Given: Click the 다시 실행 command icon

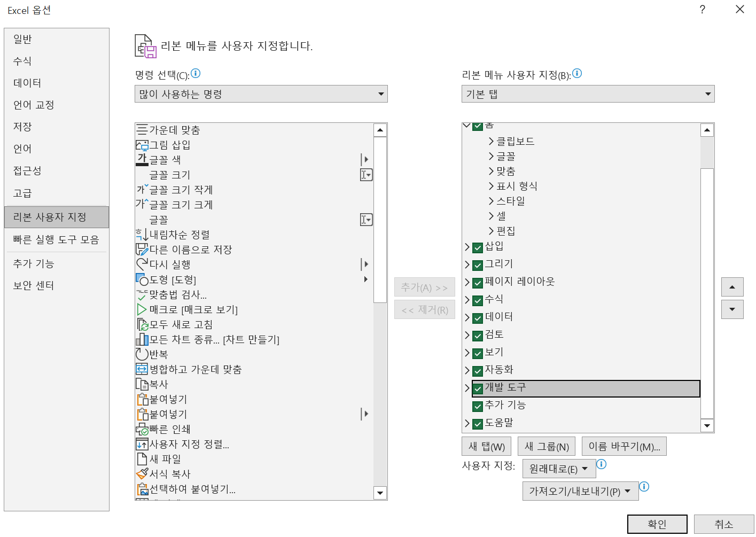Looking at the screenshot, I should (x=142, y=264).
